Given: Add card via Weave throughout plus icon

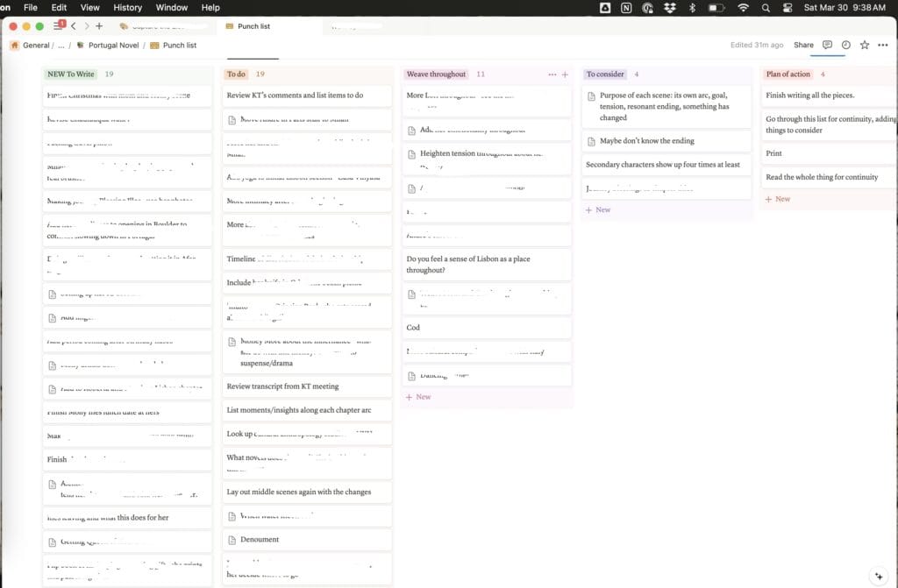Looking at the screenshot, I should click(565, 74).
